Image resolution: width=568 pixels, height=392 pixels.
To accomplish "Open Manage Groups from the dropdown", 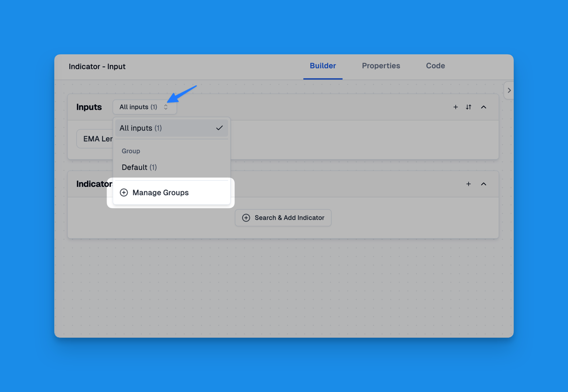I will [x=160, y=192].
